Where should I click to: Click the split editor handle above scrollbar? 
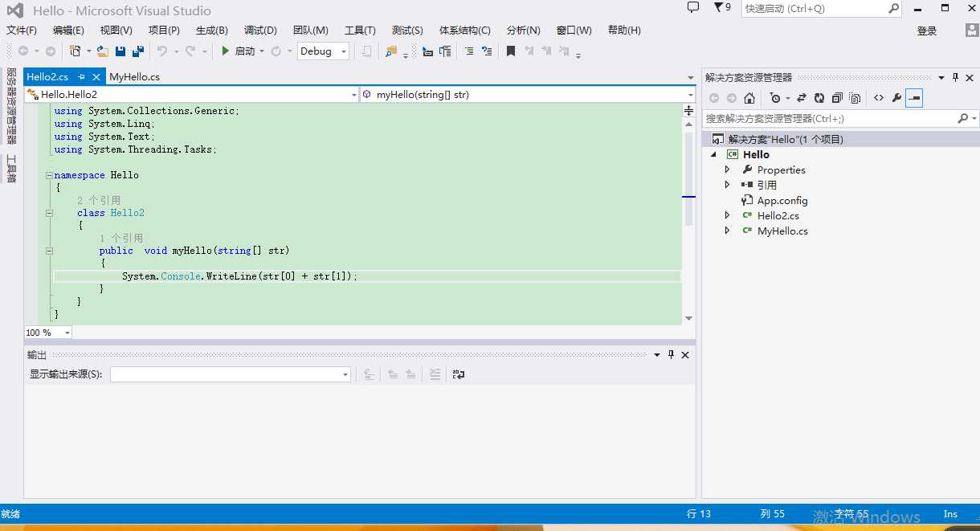point(688,109)
